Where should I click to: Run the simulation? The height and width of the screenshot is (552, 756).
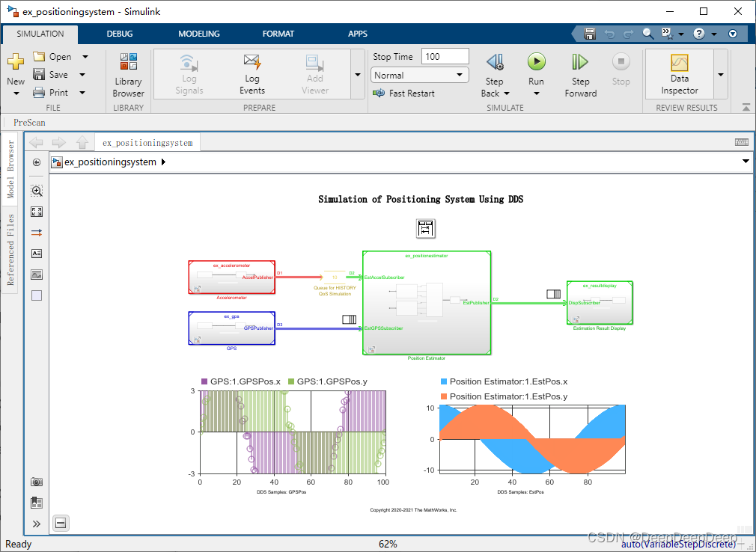click(536, 61)
